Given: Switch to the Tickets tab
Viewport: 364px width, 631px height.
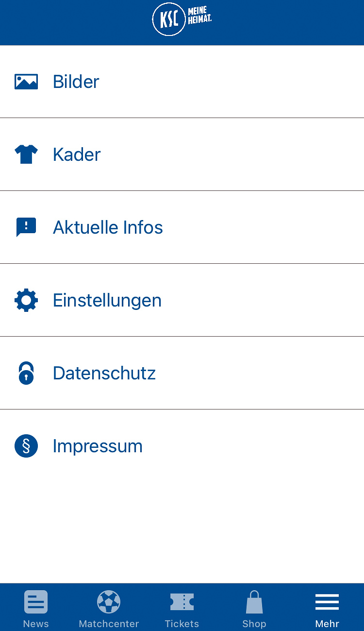Looking at the screenshot, I should [182, 608].
